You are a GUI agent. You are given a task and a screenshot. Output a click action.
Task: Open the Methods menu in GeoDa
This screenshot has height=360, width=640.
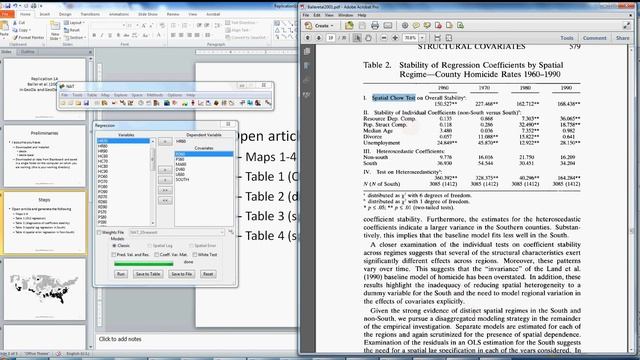coord(155,95)
